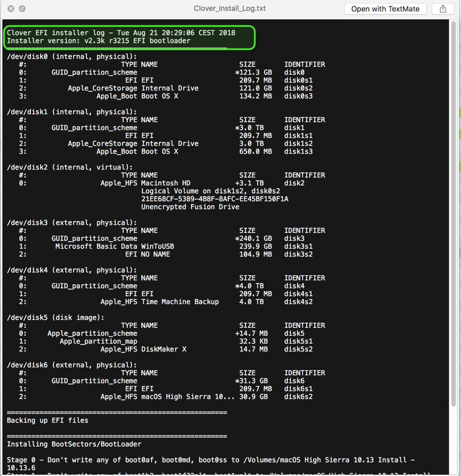461x476 pixels.
Task: Click the disk1s2 identifier
Action: 298,143
